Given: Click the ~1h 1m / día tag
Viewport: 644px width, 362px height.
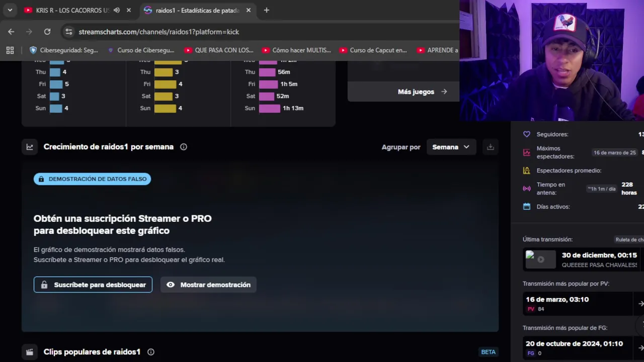Looking at the screenshot, I should pyautogui.click(x=602, y=189).
